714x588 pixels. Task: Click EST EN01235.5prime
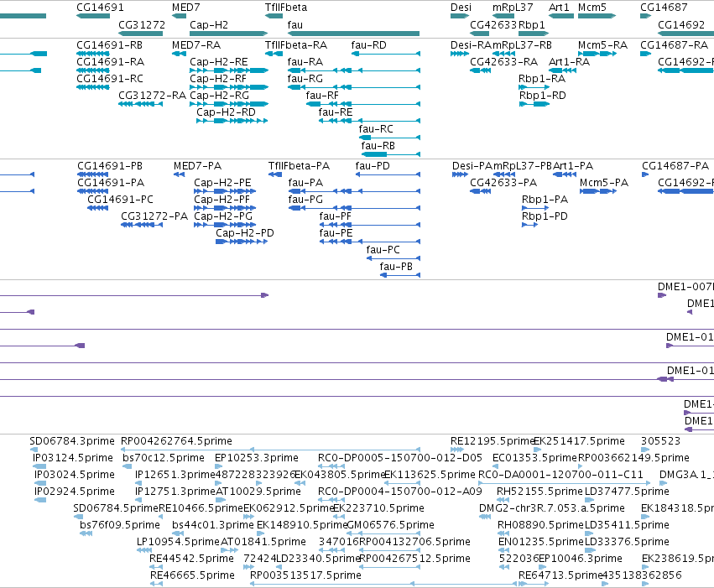[541, 542]
